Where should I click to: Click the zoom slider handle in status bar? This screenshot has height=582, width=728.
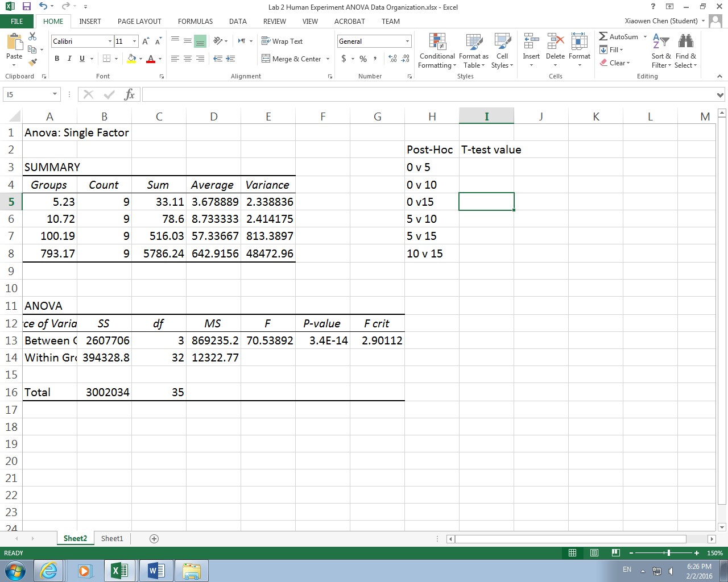point(669,553)
